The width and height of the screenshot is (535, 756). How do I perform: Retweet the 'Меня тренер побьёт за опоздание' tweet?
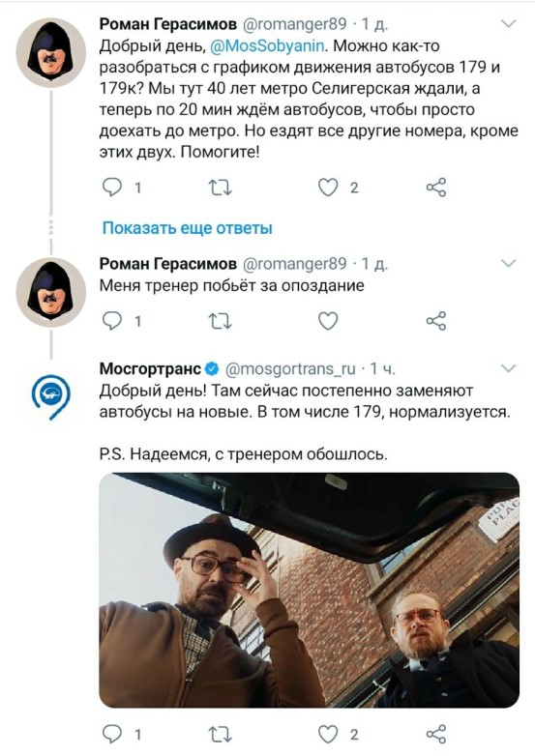pos(220,321)
